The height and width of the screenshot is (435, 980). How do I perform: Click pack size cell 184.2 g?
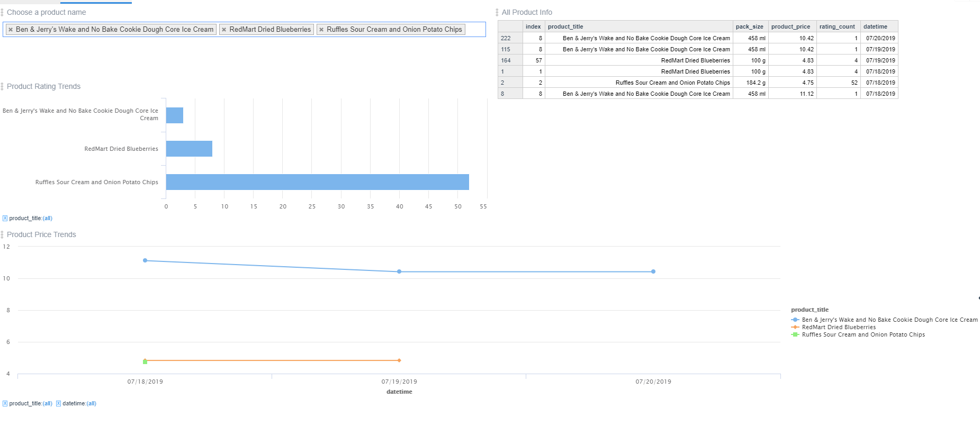click(750, 83)
